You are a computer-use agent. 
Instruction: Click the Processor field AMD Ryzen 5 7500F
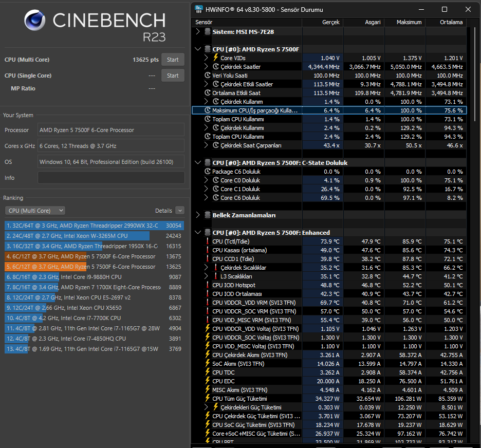(x=111, y=129)
